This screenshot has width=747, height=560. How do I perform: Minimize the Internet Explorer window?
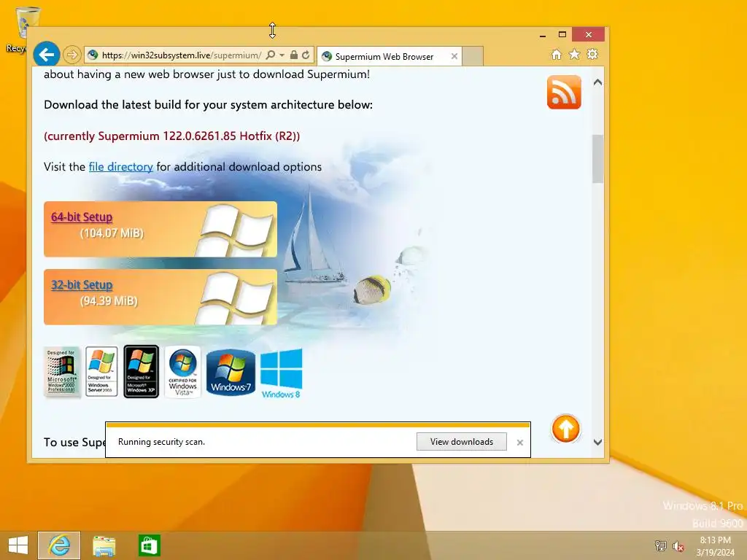[x=543, y=35]
